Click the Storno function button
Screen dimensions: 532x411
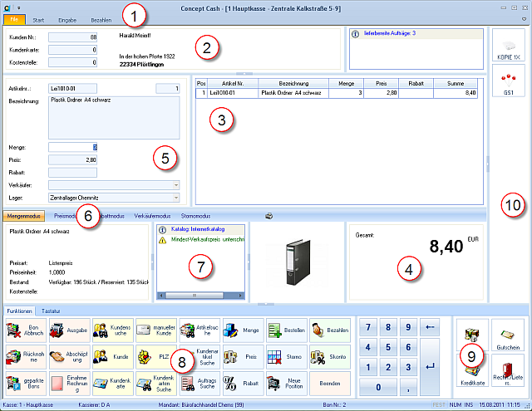click(x=286, y=357)
